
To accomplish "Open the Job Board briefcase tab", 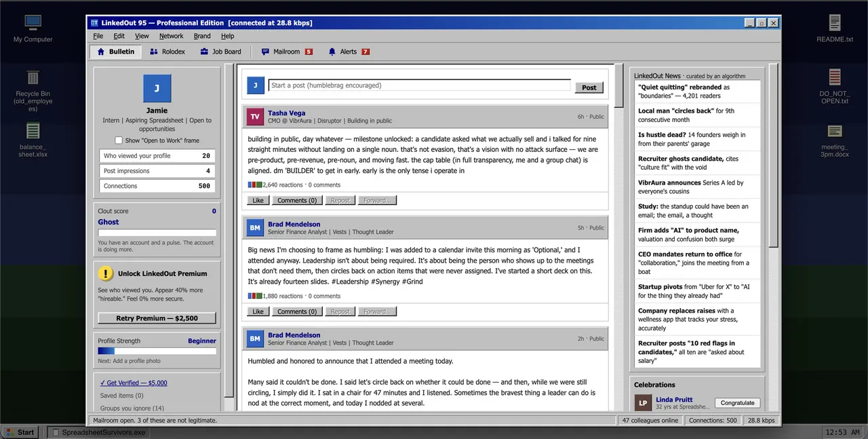I will (220, 52).
